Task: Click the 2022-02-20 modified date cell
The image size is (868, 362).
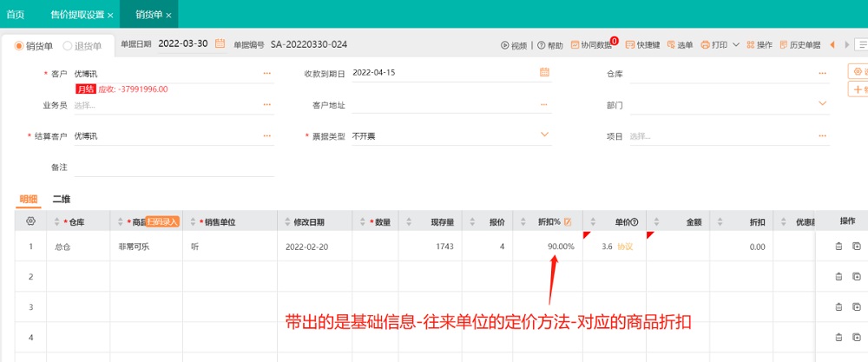Action: [x=314, y=247]
